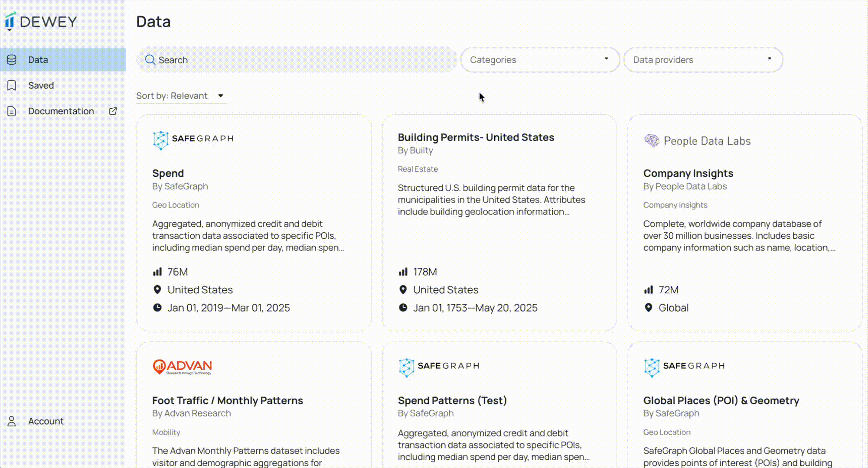The height and width of the screenshot is (468, 868).
Task: Click location pin on Building Permits card
Action: click(403, 289)
